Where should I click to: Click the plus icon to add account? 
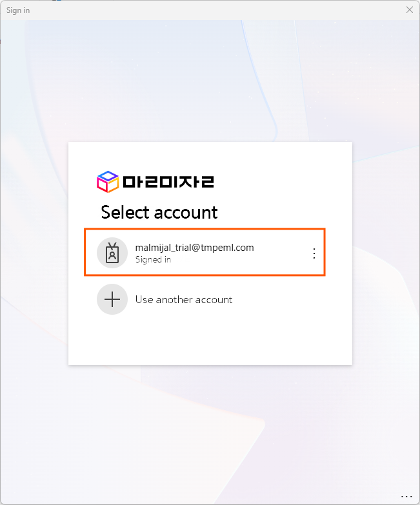112,299
